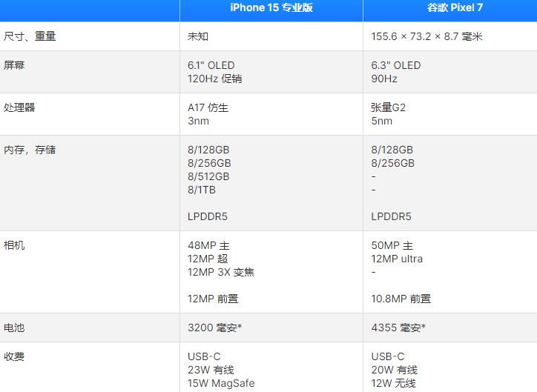Click the 48MP 主 camera text

[x=208, y=245]
